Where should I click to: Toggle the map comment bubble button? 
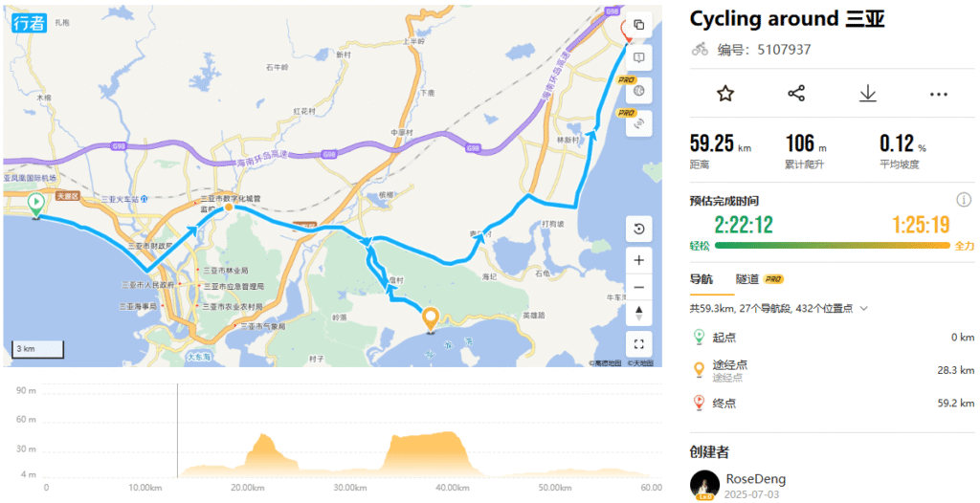(639, 58)
